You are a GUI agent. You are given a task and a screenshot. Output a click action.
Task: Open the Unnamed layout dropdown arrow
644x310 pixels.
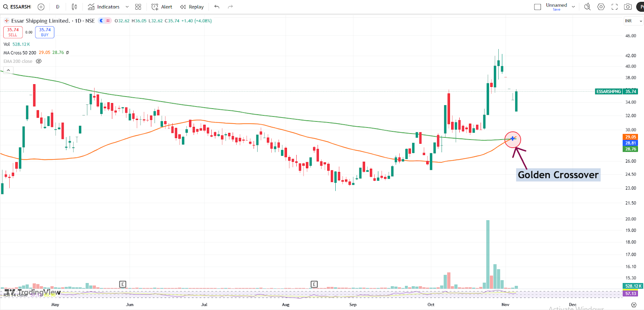point(573,7)
